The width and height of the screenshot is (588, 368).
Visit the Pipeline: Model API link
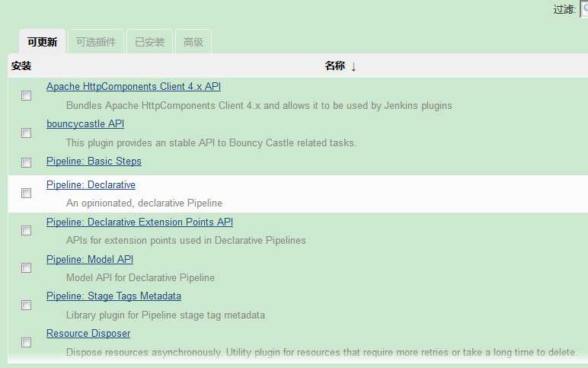tap(90, 260)
